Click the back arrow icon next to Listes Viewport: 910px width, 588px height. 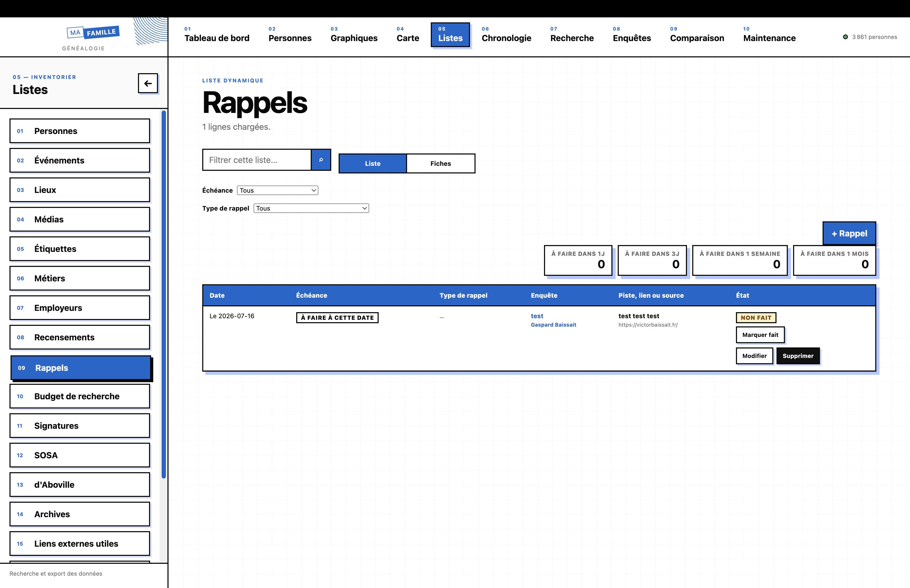tap(148, 83)
